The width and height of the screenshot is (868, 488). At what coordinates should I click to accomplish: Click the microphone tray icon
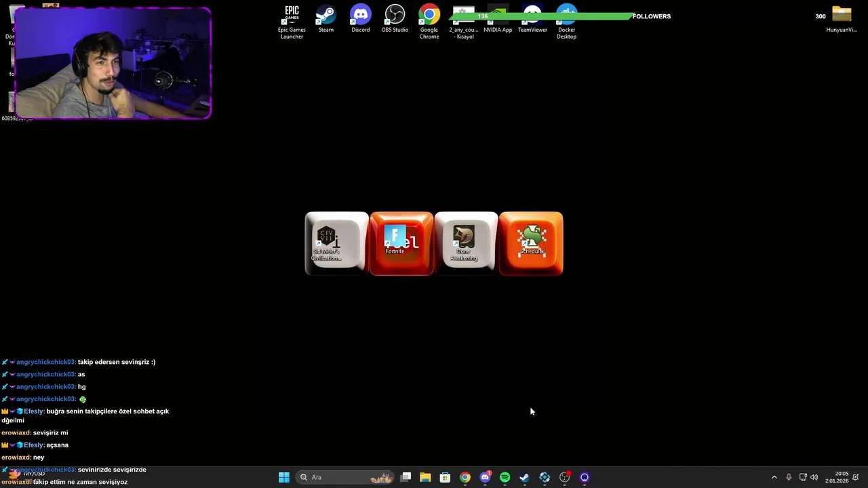pos(789,477)
